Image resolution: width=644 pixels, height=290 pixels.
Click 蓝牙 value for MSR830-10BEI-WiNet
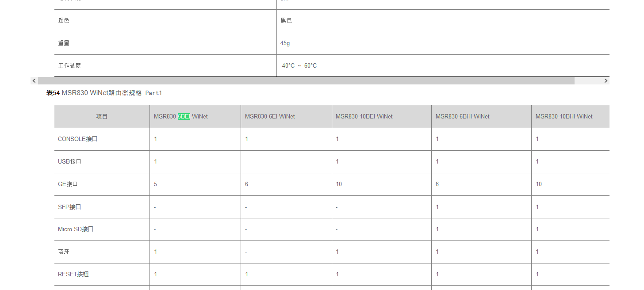pyautogui.click(x=337, y=252)
